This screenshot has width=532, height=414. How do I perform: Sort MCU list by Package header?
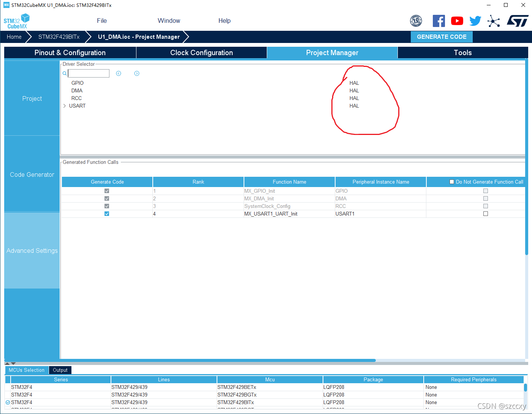[373, 379]
